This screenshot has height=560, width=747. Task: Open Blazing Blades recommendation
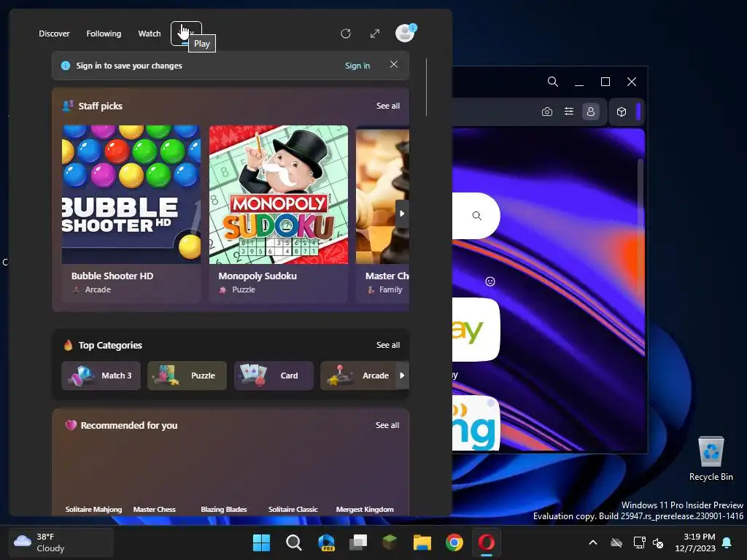224,510
